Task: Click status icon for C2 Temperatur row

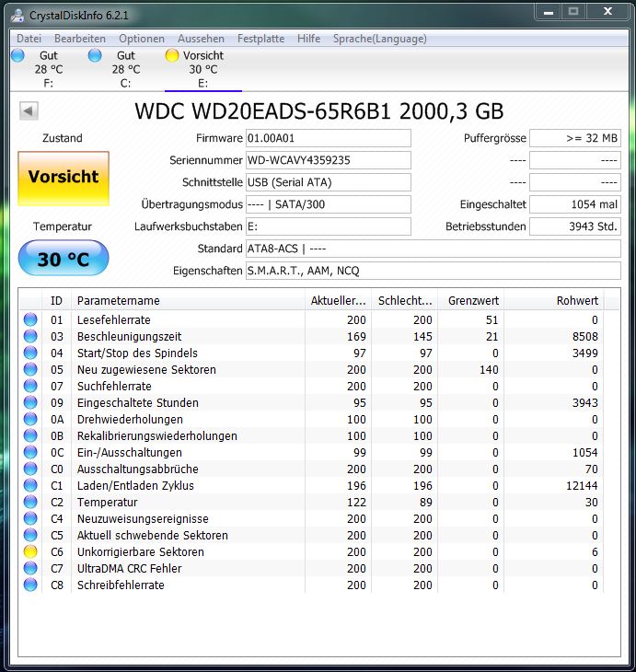Action: pyautogui.click(x=30, y=502)
